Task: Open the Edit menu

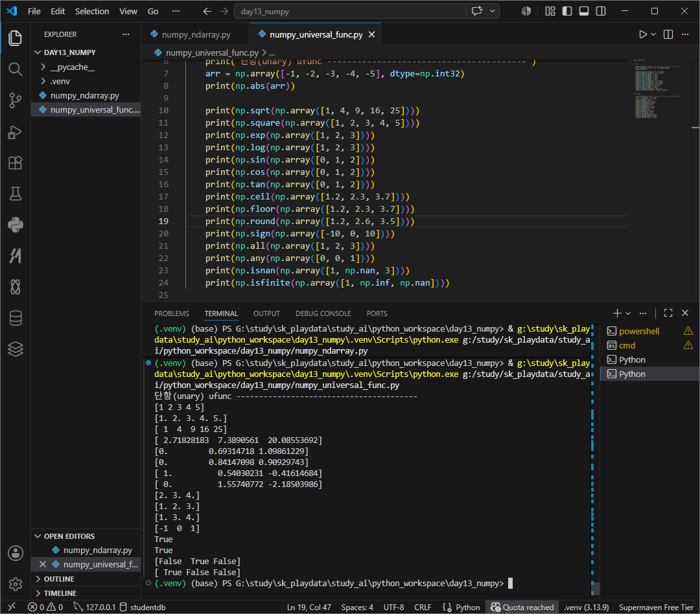Action: [x=58, y=12]
